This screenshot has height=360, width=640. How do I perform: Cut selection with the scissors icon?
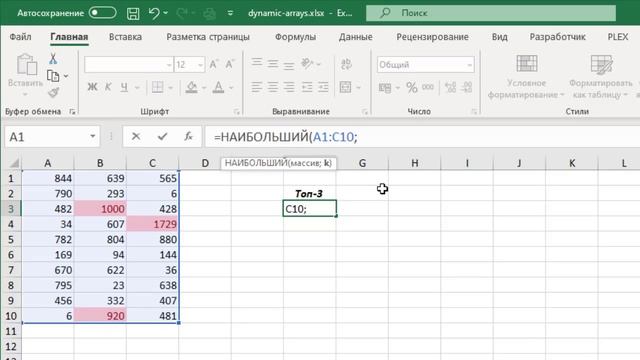[x=53, y=59]
